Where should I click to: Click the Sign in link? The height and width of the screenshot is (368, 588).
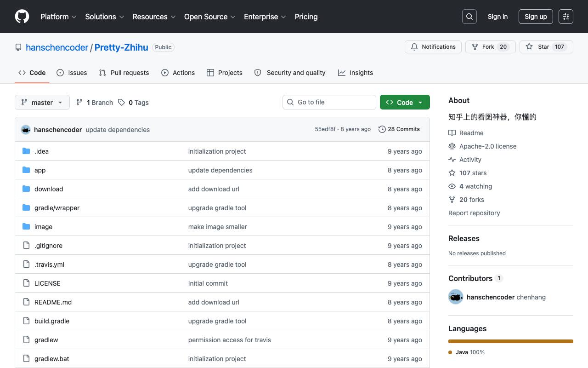[498, 17]
